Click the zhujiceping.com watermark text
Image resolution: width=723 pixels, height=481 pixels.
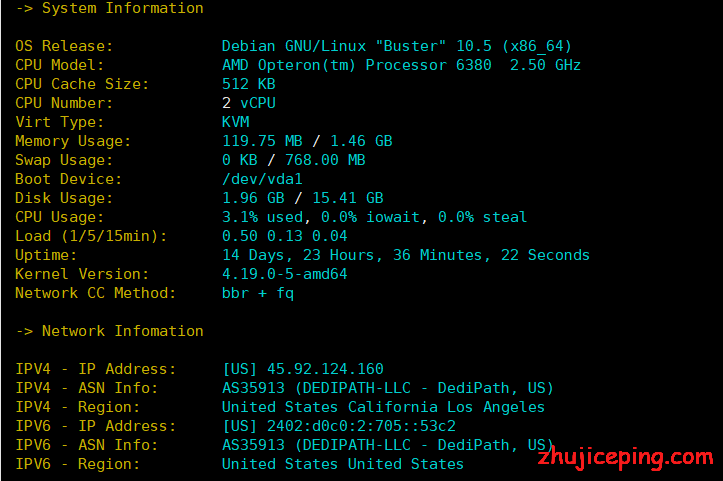click(x=626, y=457)
